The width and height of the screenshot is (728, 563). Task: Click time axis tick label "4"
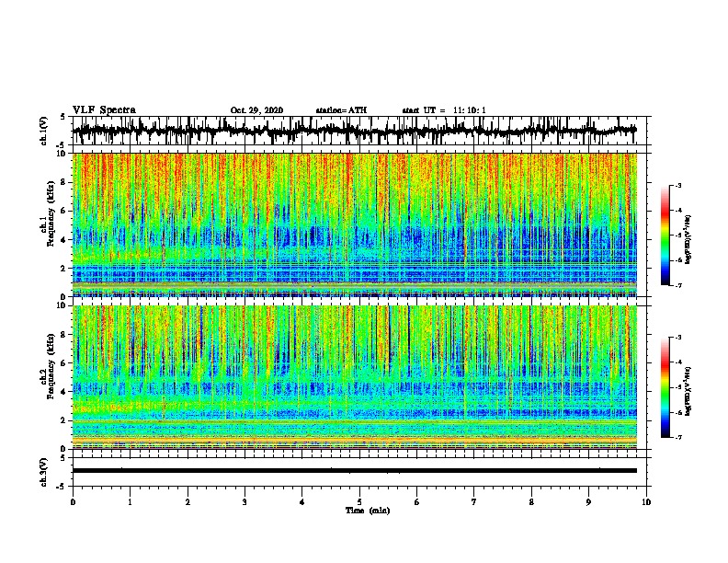click(302, 501)
